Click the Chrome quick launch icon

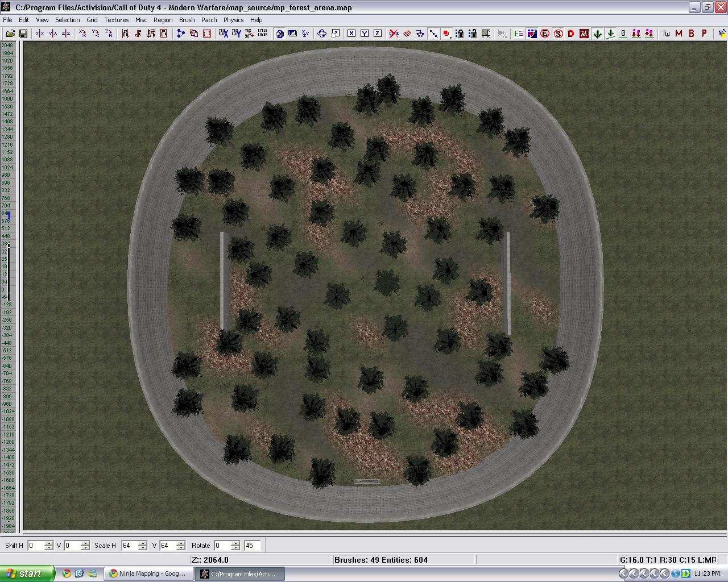(x=67, y=573)
